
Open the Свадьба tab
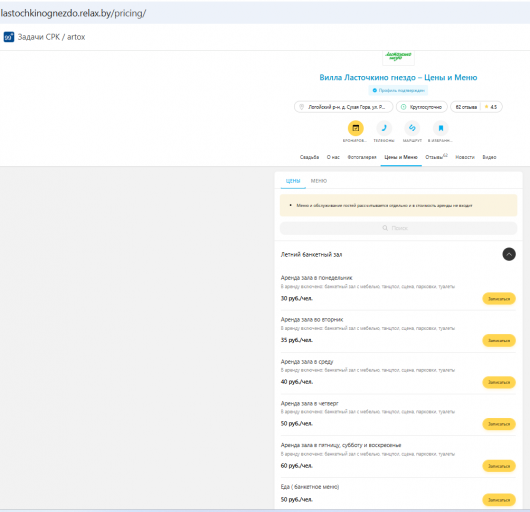click(309, 157)
